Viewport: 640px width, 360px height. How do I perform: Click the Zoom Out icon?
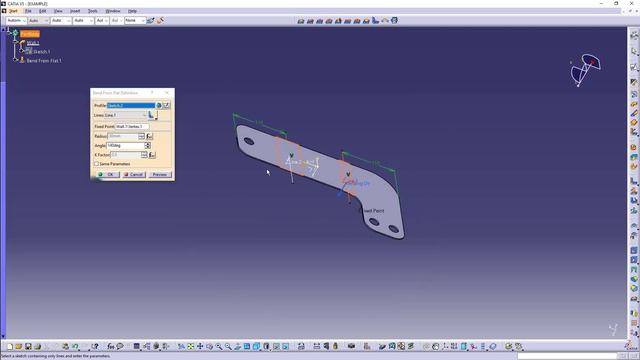(x=228, y=346)
